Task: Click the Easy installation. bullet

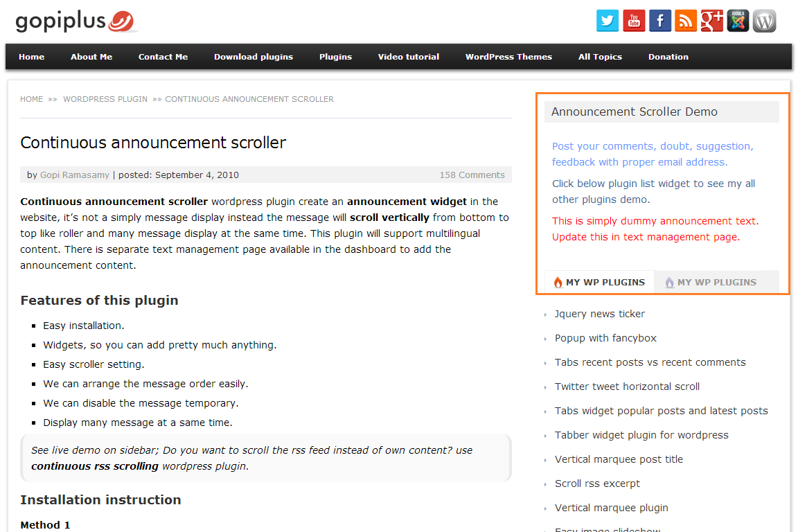Action: click(83, 326)
